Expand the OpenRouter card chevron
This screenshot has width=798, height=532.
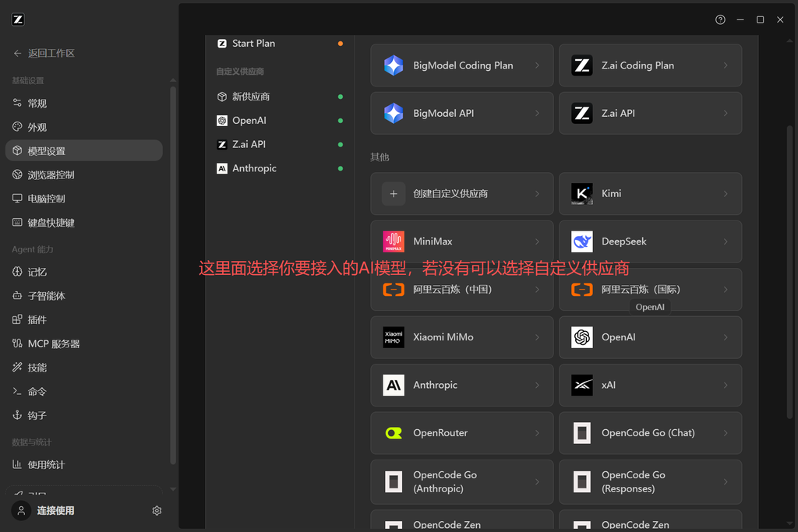537,433
